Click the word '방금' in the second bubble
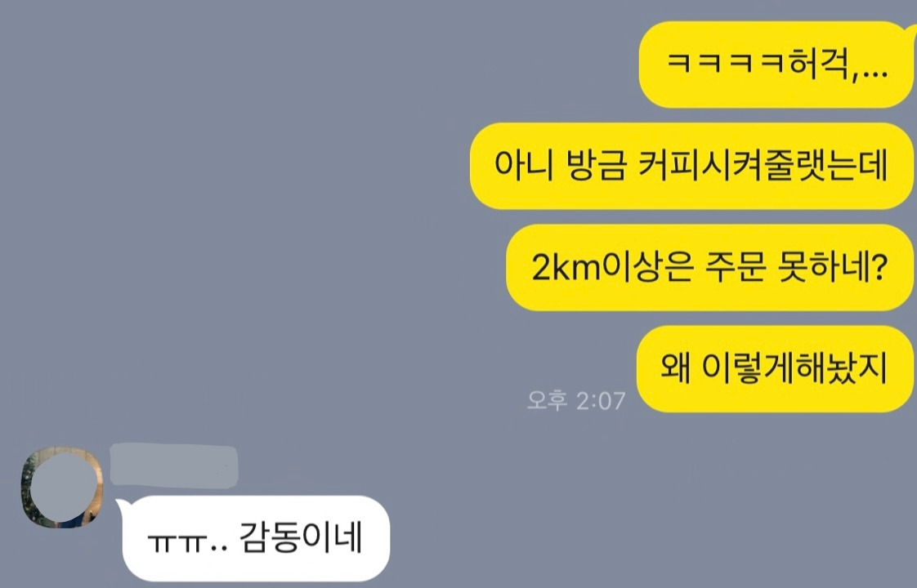917x588 pixels. [x=596, y=166]
